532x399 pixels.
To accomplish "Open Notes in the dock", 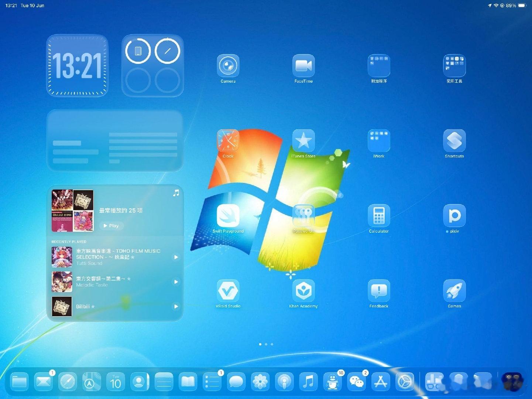I will coord(164,382).
